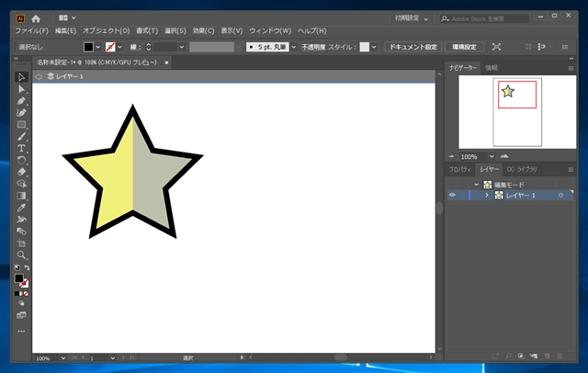588x373 pixels.
Task: Open stroke weight dropdown
Action: [x=182, y=47]
